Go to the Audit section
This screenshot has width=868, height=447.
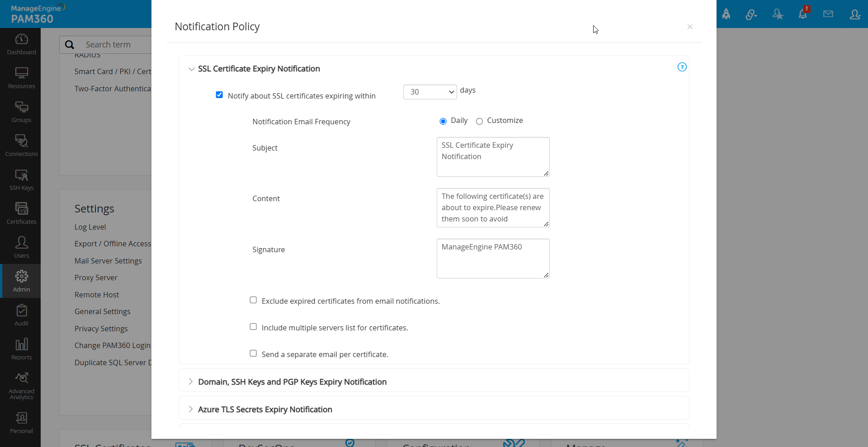coord(21,314)
